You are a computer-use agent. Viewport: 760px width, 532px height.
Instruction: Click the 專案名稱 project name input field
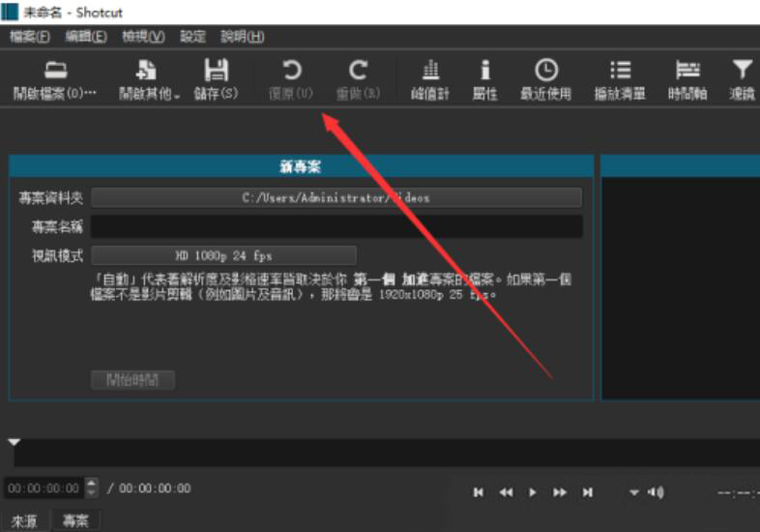[x=336, y=226]
